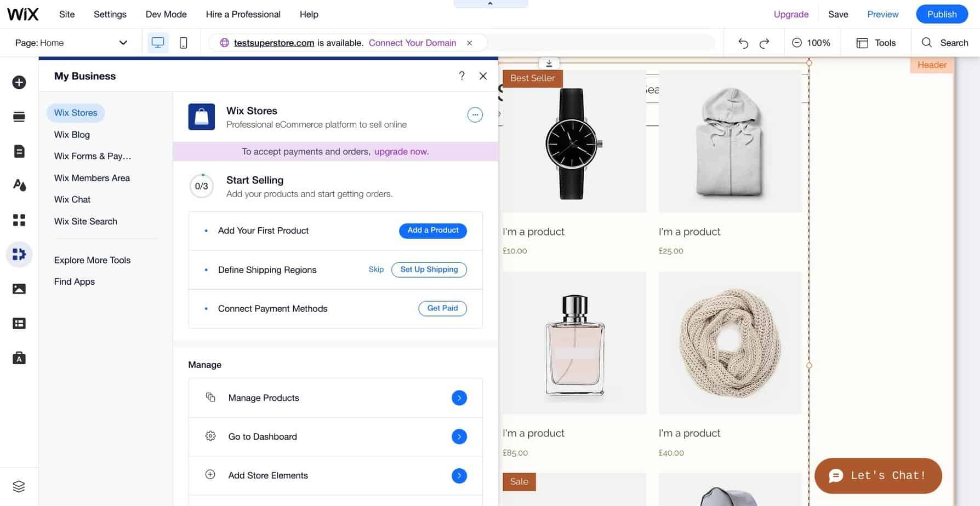Click Skip for shipping regions
980x506 pixels.
click(x=376, y=269)
